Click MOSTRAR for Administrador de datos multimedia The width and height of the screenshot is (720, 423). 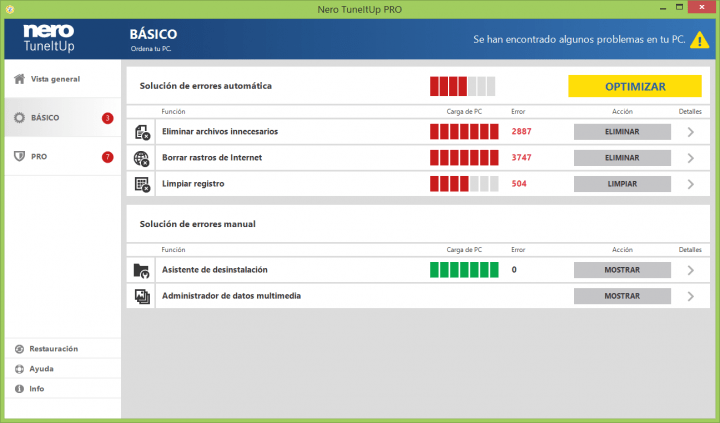coord(622,296)
